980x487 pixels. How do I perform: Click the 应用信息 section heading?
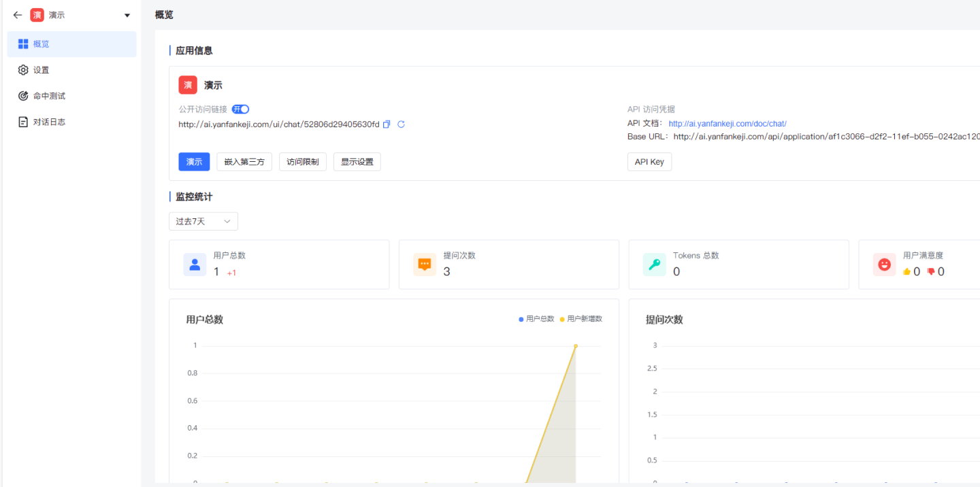click(x=194, y=50)
